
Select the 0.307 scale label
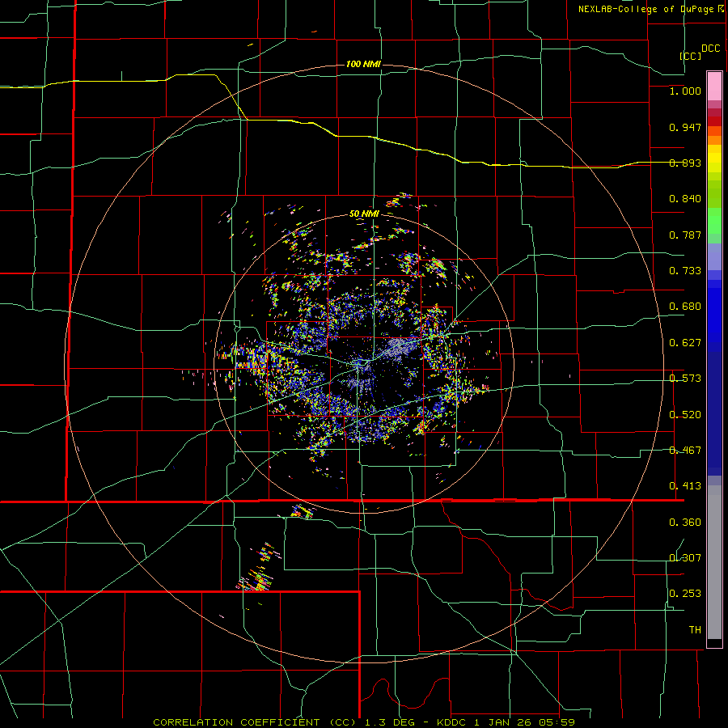[x=685, y=558]
